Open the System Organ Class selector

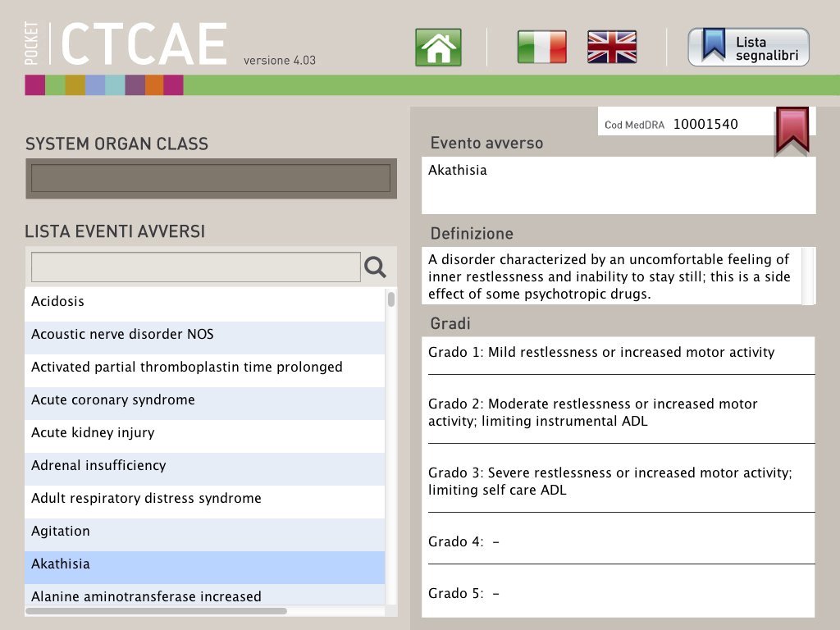pos(211,179)
